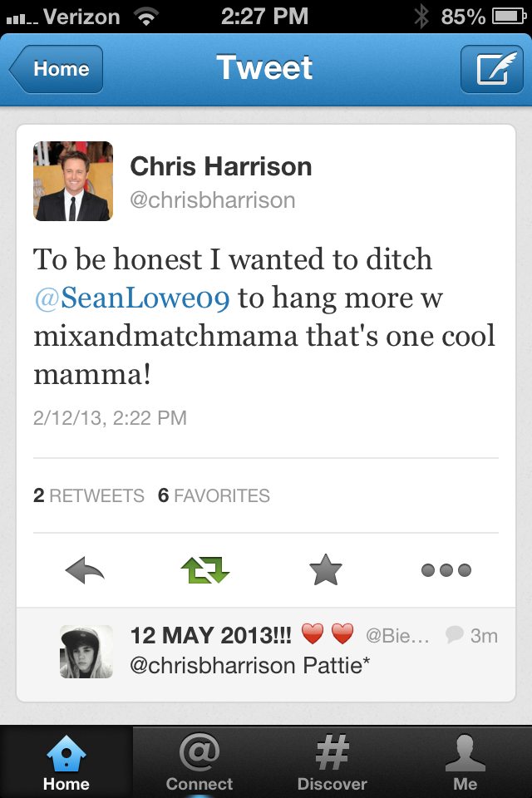Switch to the Connect tab
Image resolution: width=532 pixels, height=798 pixels.
(199, 762)
